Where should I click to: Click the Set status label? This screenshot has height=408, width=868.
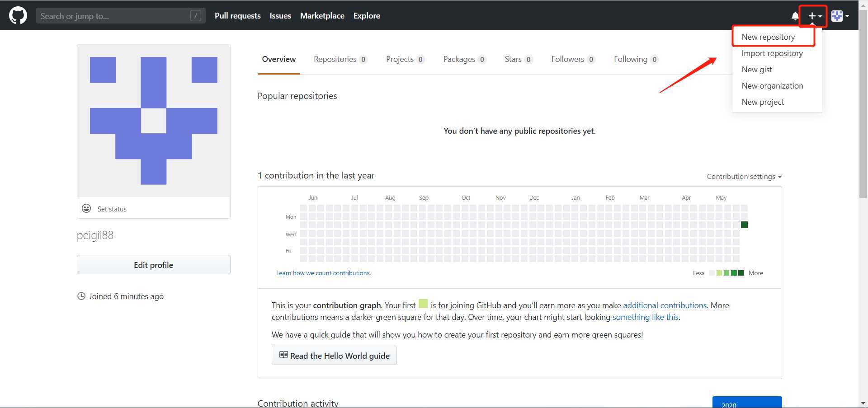[x=112, y=209]
